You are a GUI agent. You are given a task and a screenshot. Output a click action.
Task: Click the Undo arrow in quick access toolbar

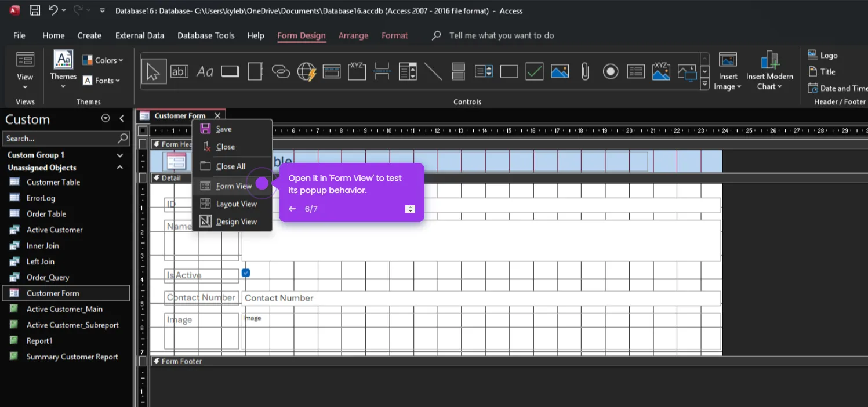tap(53, 10)
